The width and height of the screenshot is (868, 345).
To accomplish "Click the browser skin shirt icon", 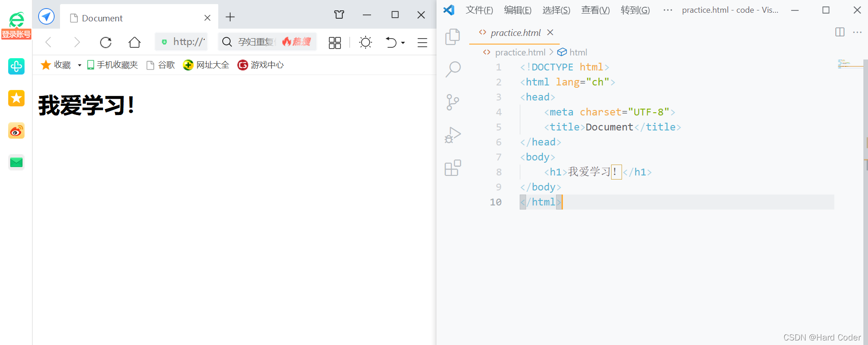I will coord(339,15).
